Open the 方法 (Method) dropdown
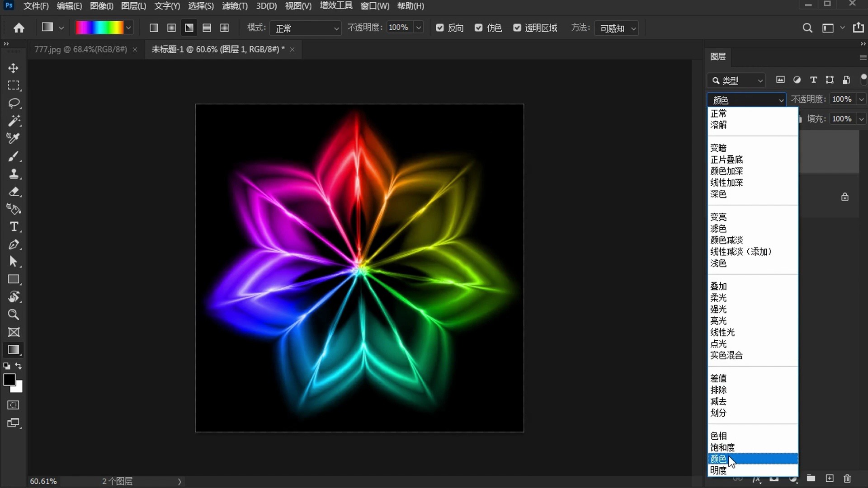This screenshot has height=488, width=868. point(617,28)
